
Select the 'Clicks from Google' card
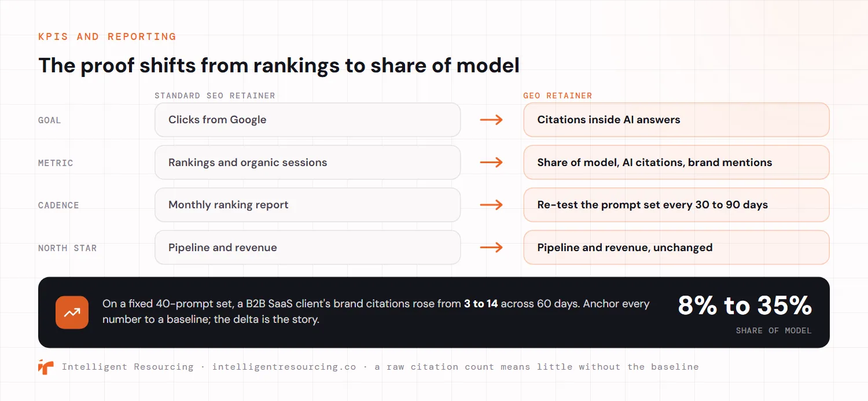tap(308, 120)
